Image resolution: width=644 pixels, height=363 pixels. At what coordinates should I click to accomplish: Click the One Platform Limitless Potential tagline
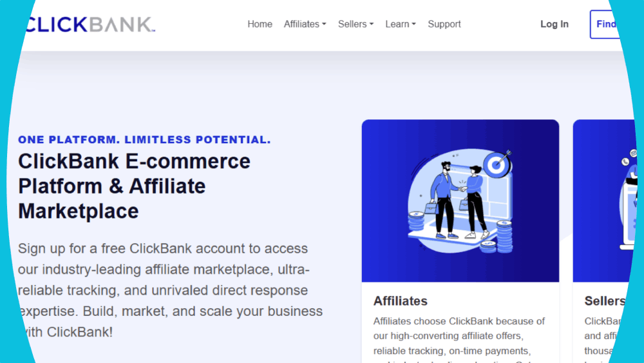(144, 140)
